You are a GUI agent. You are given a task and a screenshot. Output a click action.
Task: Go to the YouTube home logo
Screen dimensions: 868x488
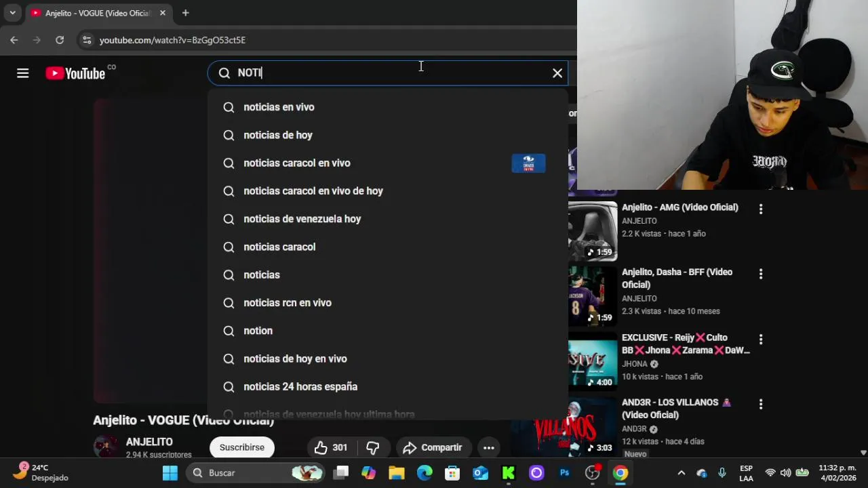click(75, 73)
